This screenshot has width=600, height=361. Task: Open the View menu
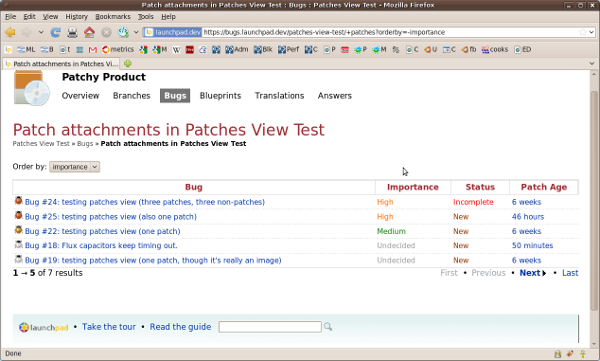pos(50,16)
